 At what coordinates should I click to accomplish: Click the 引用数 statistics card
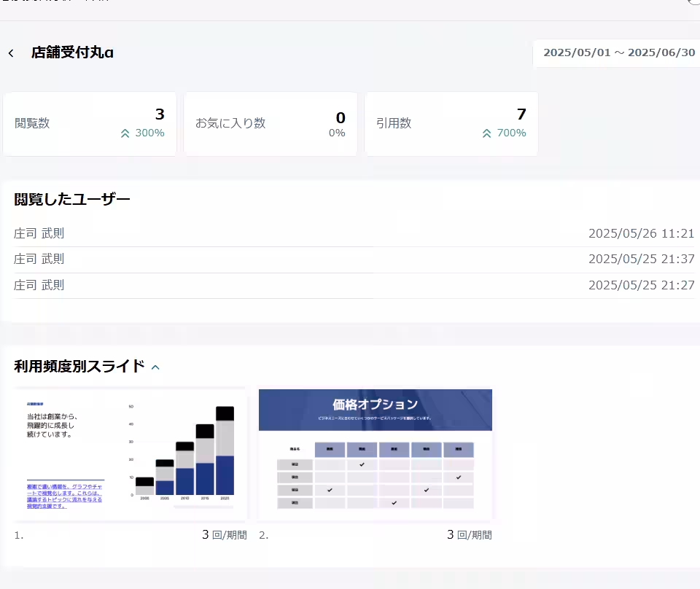[451, 122]
